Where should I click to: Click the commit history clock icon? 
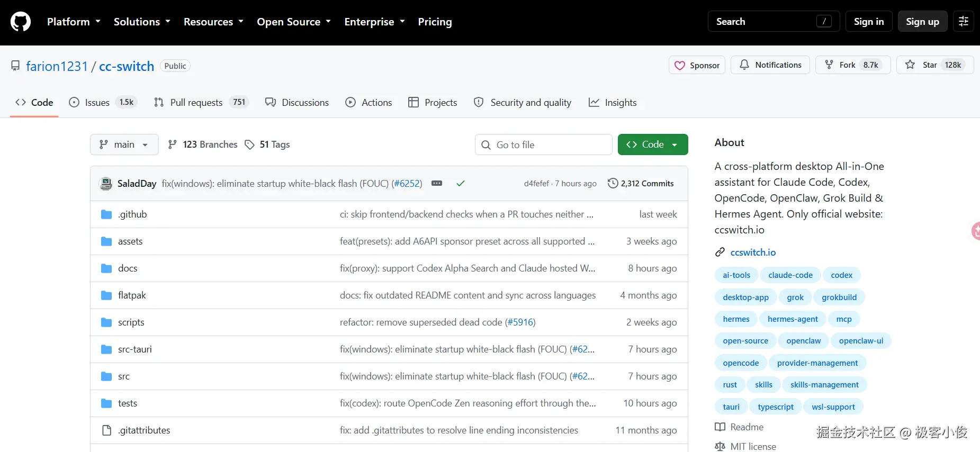(613, 183)
